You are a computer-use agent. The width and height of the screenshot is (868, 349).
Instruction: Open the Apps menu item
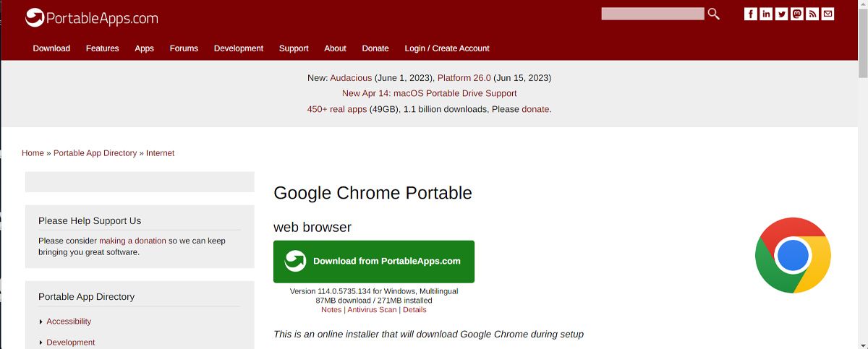144,48
